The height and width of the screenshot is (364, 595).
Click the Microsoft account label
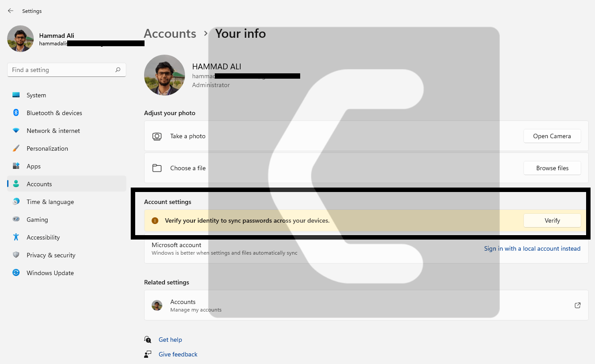(177, 245)
